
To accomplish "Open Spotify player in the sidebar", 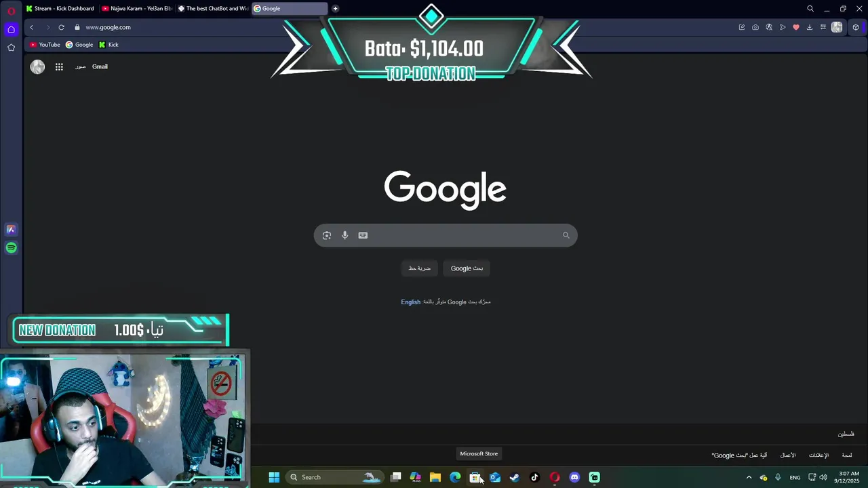I will pos(11,248).
